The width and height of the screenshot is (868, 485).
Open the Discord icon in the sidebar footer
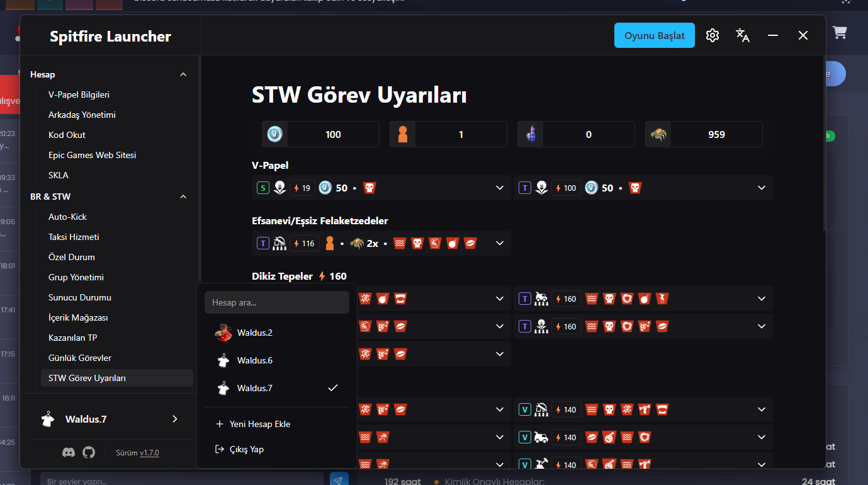pos(69,452)
